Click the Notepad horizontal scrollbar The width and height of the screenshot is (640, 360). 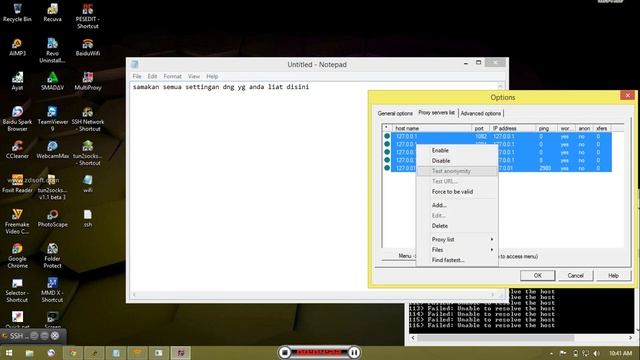click(x=313, y=294)
